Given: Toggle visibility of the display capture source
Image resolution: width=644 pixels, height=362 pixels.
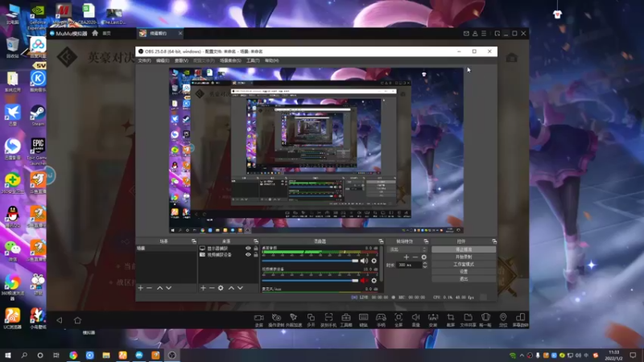Looking at the screenshot, I should (248, 249).
